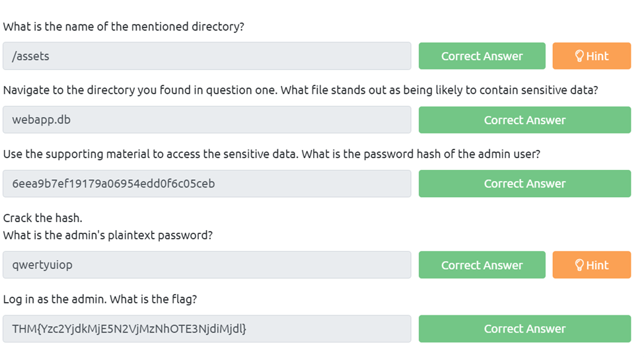The width and height of the screenshot is (644, 357).
Task: Click the 'Log in as the admin' question text
Action: coord(100,299)
